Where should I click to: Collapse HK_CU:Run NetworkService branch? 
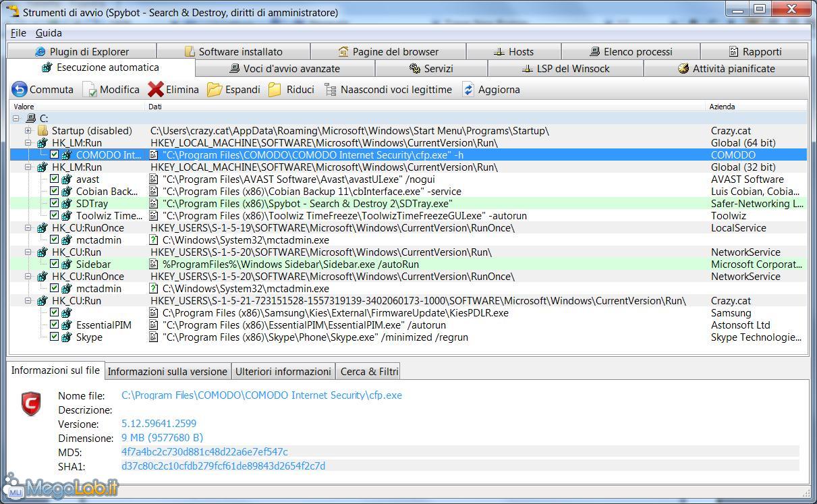(x=28, y=252)
